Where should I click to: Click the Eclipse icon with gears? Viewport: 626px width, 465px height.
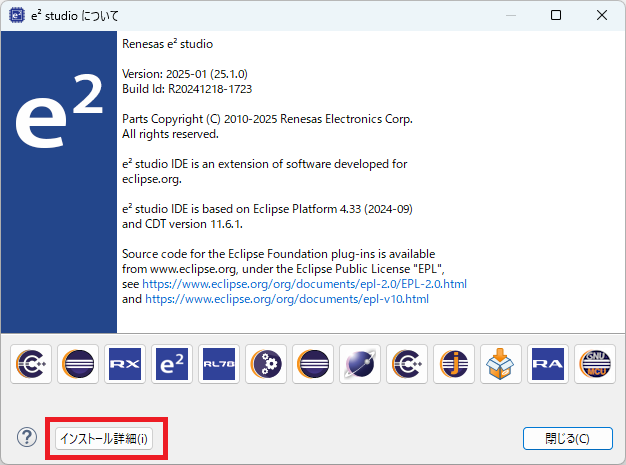[x=266, y=364]
